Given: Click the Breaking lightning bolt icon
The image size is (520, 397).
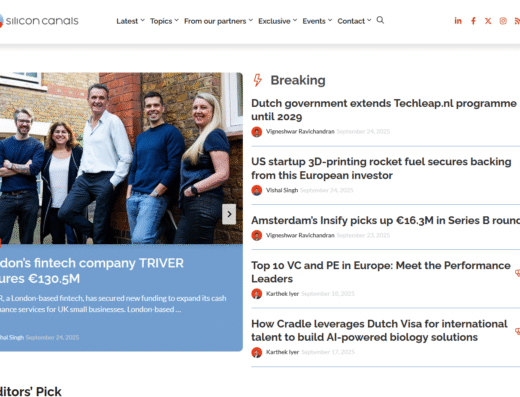Looking at the screenshot, I should pos(257,80).
